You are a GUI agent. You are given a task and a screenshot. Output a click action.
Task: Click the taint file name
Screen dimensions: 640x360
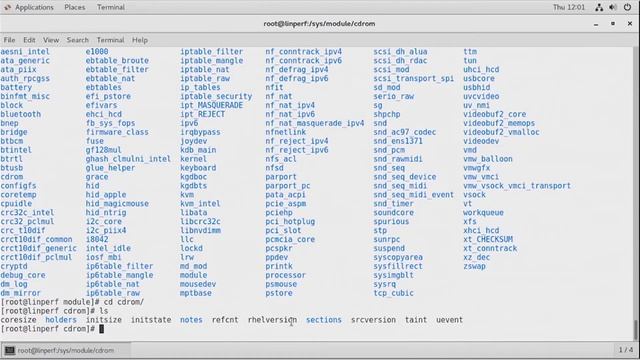416,320
